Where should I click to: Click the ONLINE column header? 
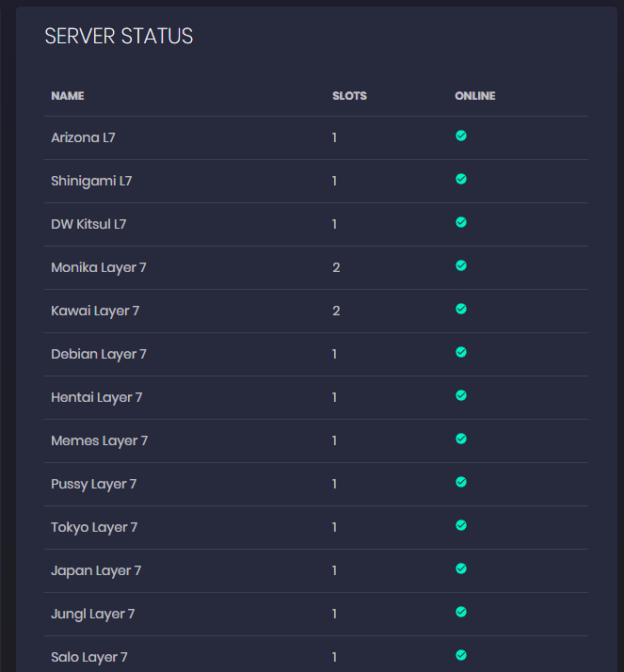click(474, 96)
